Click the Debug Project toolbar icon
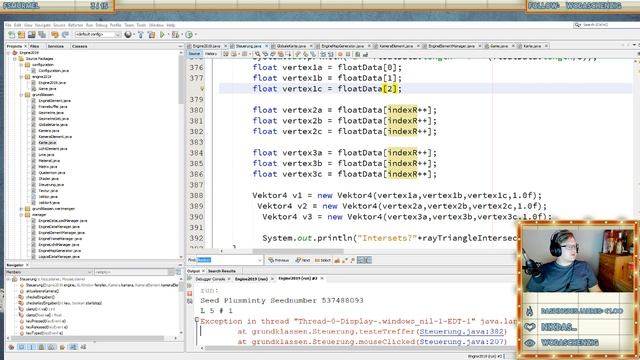The width and height of the screenshot is (640, 360). (175, 35)
